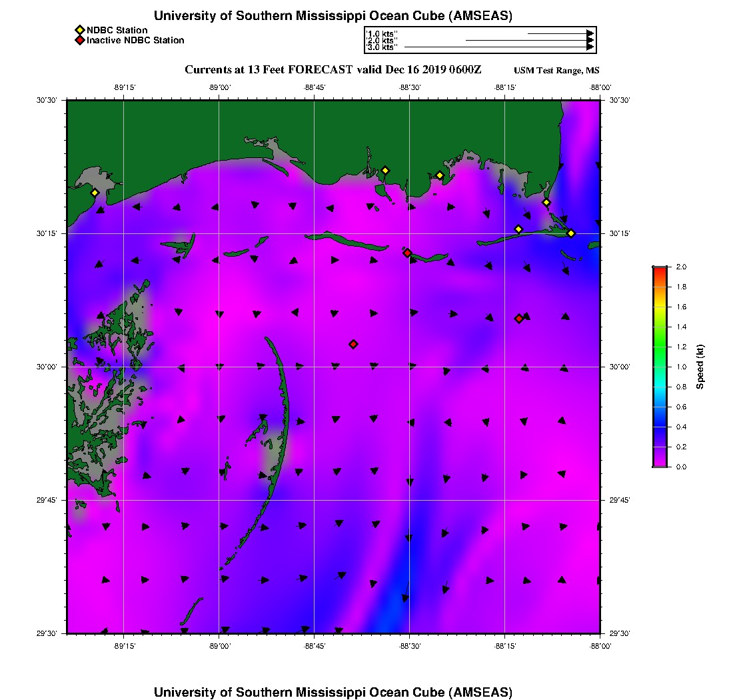Select the westernmost yellow NDBC station marker
733x700 pixels.
pos(95,193)
